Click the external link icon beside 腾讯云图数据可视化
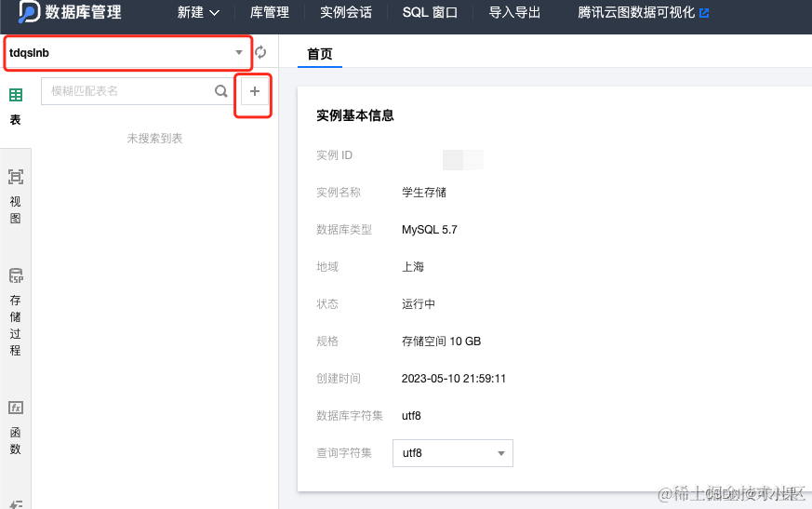 [704, 13]
